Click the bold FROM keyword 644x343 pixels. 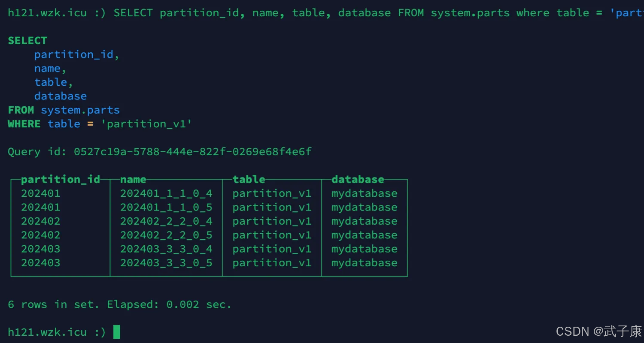(x=21, y=110)
